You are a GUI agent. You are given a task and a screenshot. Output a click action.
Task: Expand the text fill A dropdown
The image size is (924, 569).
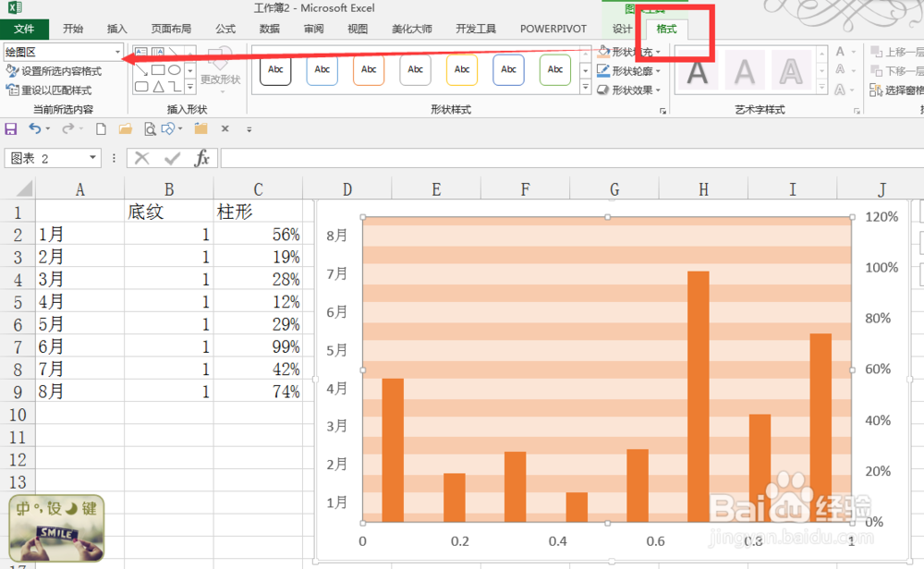[x=853, y=52]
